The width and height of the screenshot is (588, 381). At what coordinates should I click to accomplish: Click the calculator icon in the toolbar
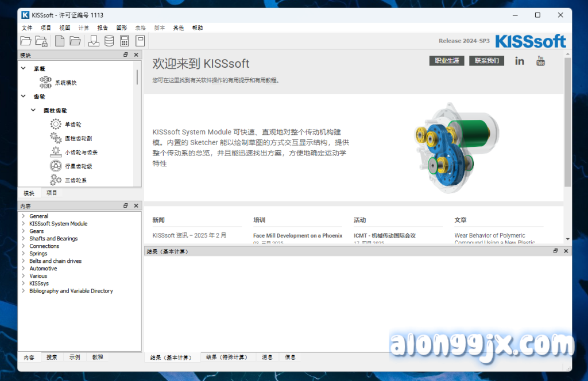124,41
